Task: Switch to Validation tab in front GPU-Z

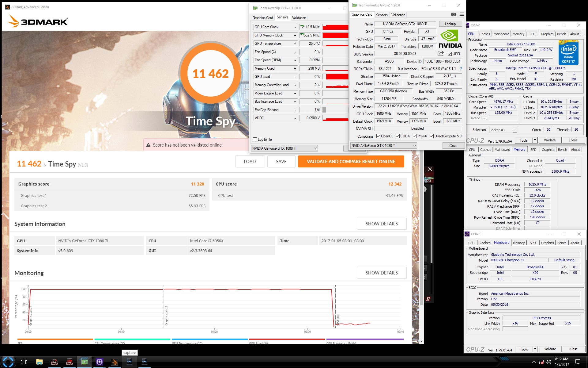Action: click(x=398, y=15)
